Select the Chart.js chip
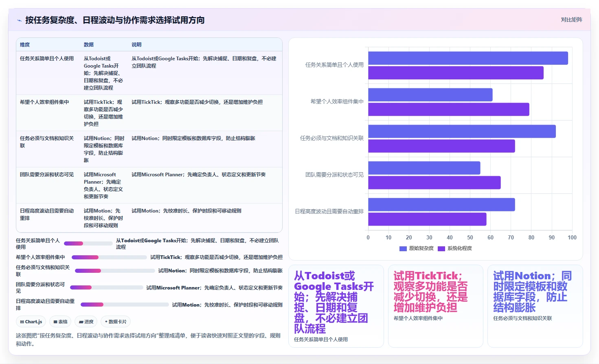This screenshot has width=599, height=364. point(31,322)
